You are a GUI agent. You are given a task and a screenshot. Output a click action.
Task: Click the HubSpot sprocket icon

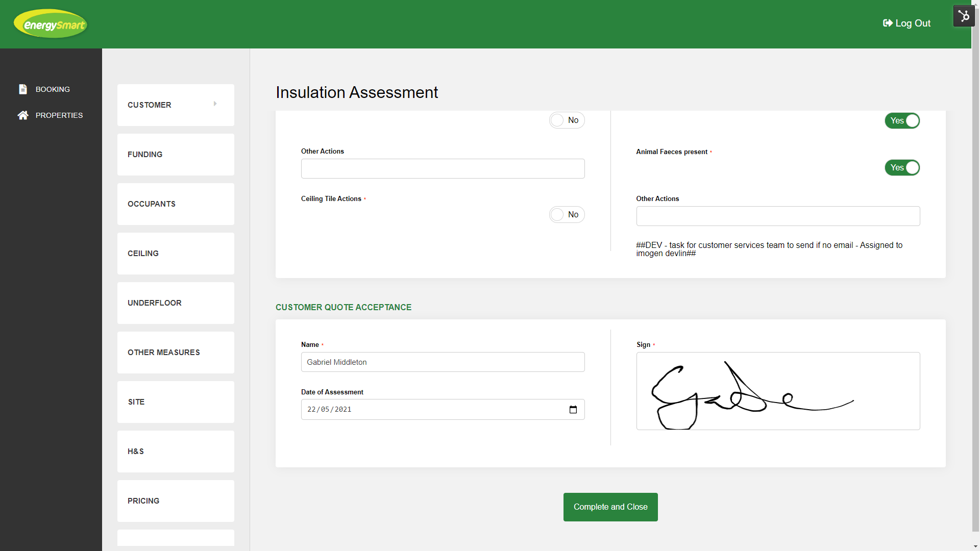click(x=964, y=16)
